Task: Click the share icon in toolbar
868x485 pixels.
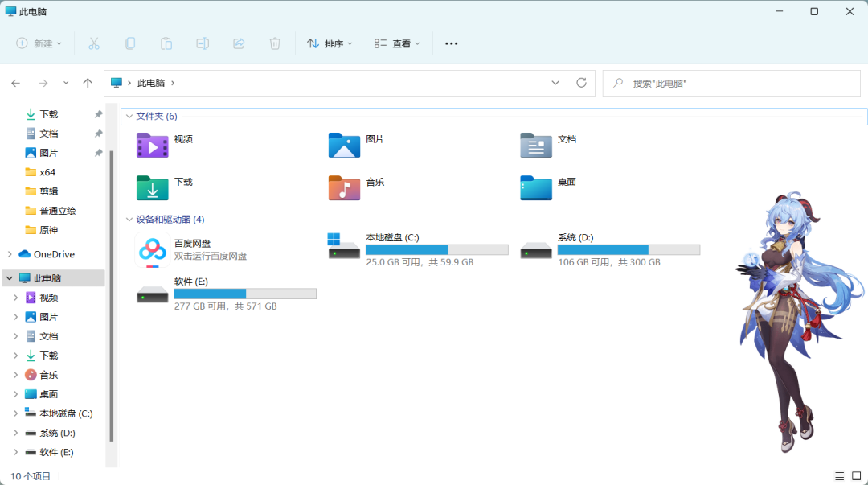Action: (239, 43)
